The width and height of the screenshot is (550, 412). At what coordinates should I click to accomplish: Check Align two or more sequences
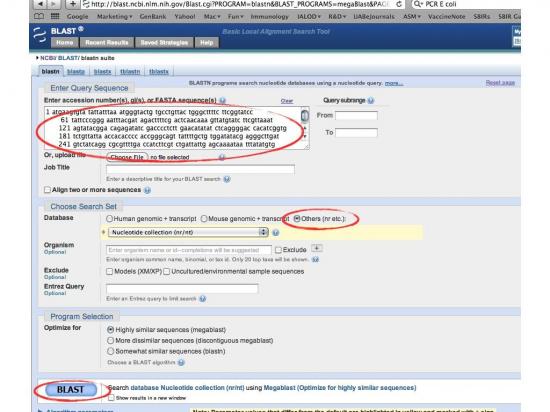coord(47,190)
